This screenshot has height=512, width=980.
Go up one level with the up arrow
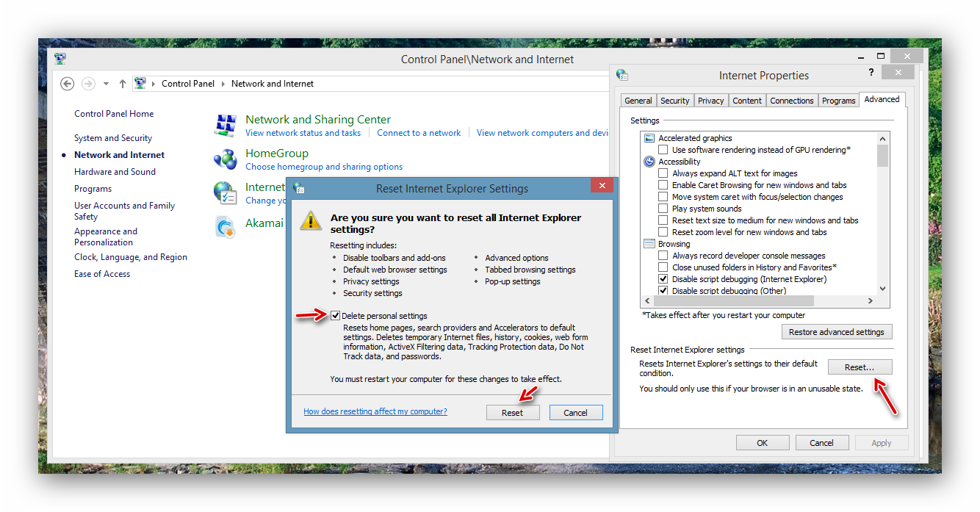coord(122,84)
